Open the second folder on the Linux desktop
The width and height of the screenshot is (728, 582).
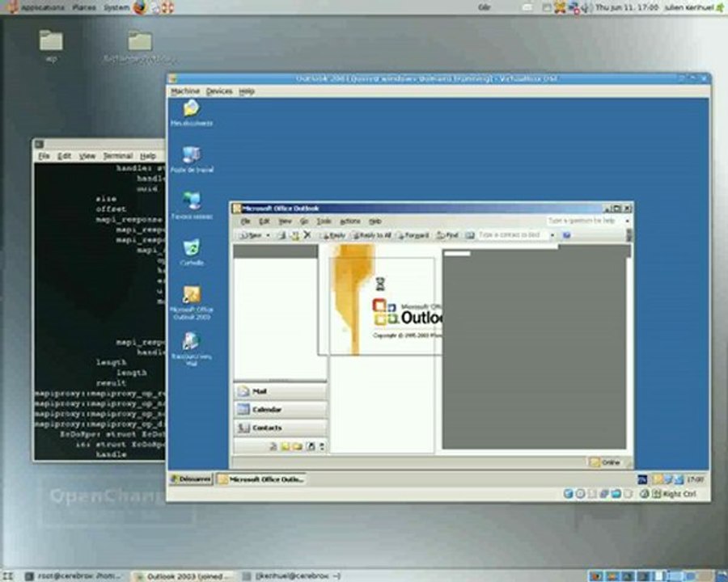pos(140,46)
